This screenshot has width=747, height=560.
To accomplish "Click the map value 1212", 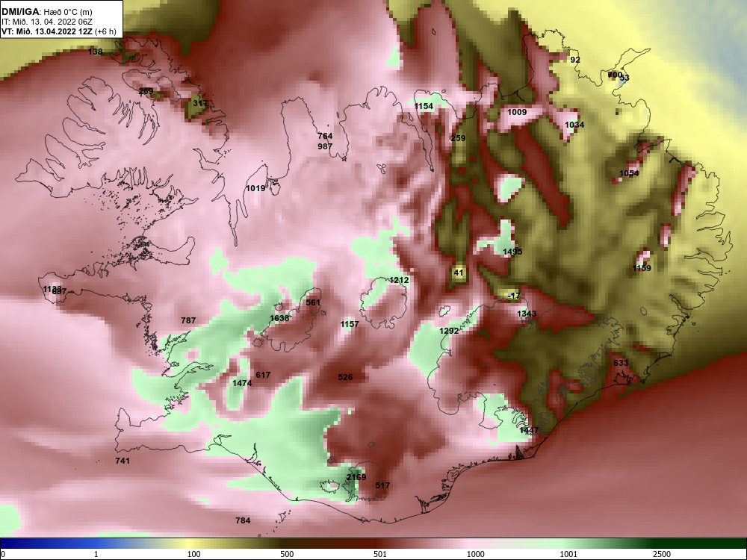I will click(x=399, y=280).
